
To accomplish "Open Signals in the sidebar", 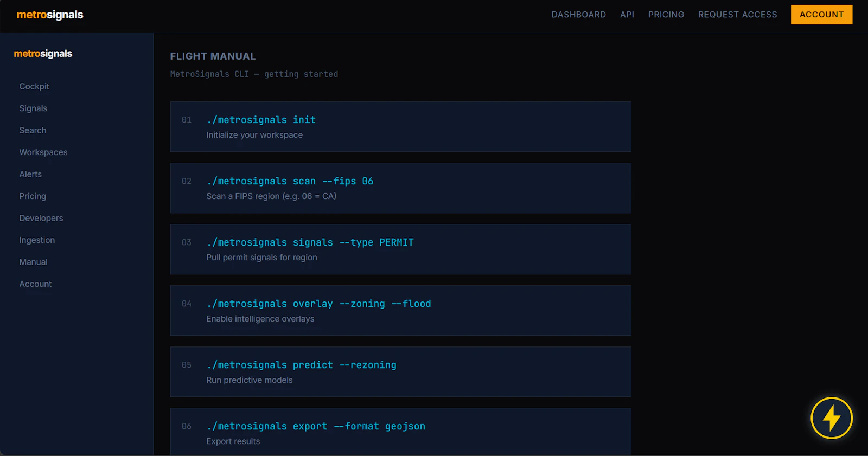I will [33, 108].
